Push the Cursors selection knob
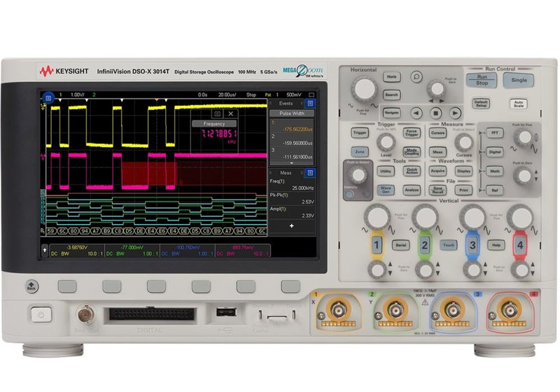This screenshot has width=560, height=392. pyautogui.click(x=464, y=142)
